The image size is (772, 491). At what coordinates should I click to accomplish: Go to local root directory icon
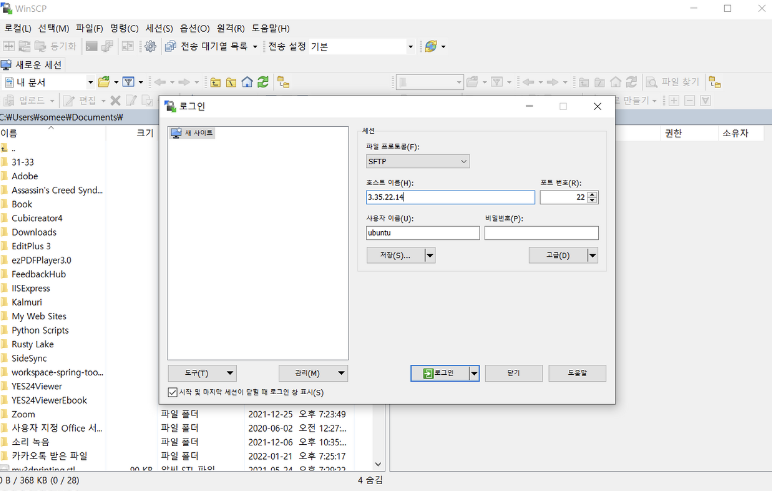[x=231, y=82]
